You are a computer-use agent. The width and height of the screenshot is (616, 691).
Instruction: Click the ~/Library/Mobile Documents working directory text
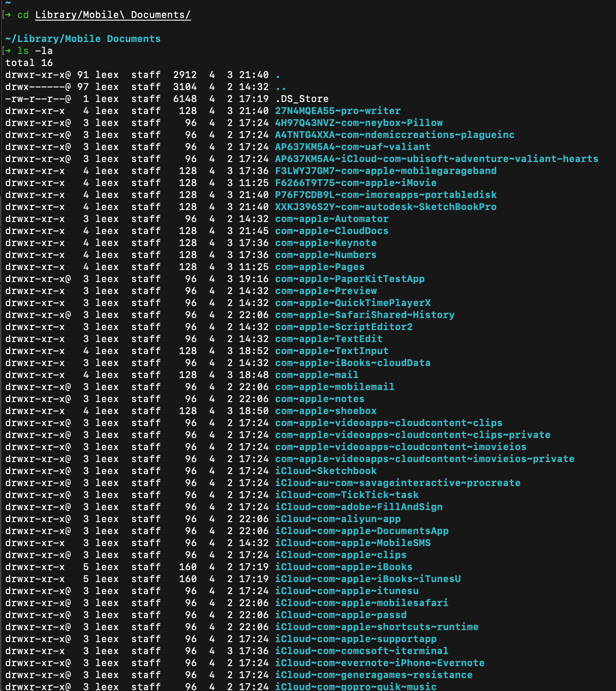83,39
